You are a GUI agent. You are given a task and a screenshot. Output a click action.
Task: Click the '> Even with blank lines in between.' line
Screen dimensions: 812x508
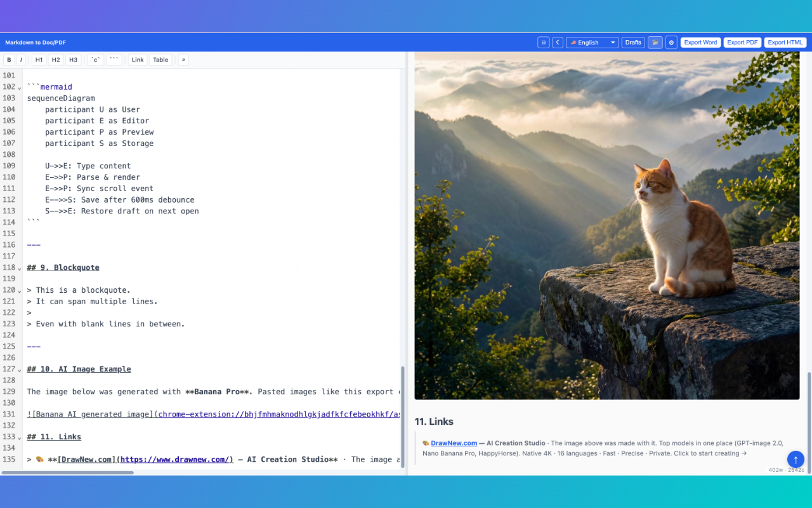click(x=106, y=324)
